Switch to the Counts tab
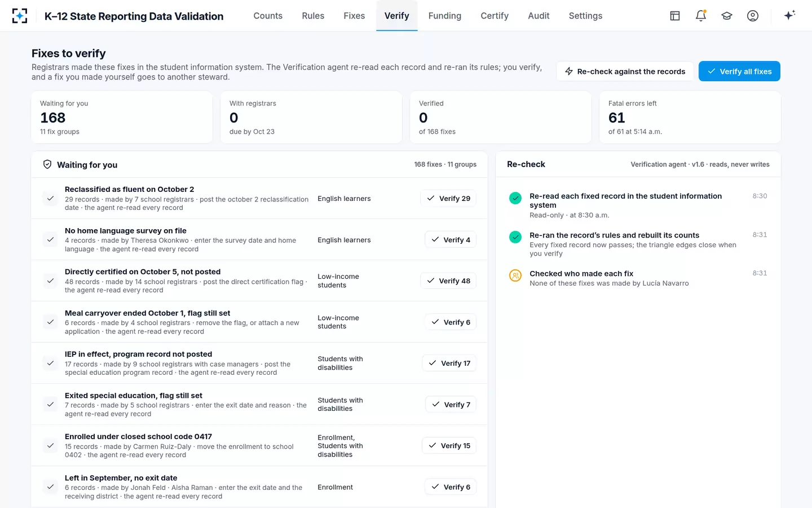This screenshot has width=812, height=508. (x=268, y=16)
